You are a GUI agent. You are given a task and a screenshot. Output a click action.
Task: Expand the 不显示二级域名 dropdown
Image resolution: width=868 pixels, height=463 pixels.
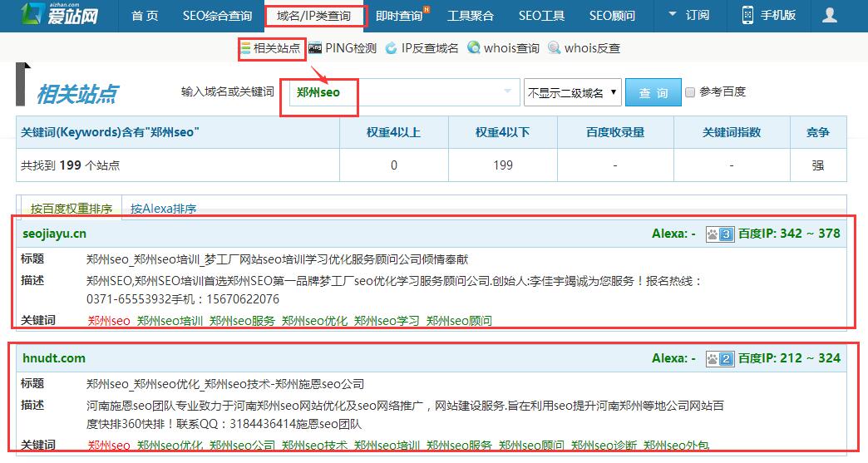pyautogui.click(x=573, y=93)
